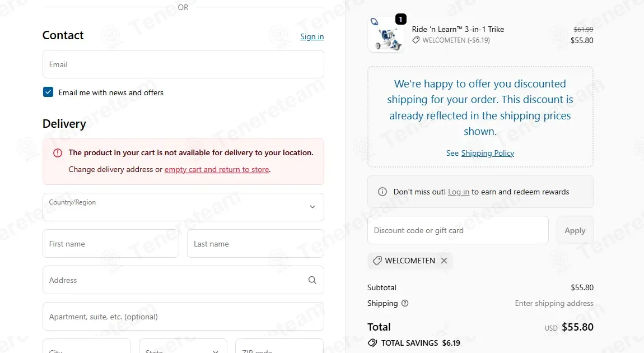The width and height of the screenshot is (644, 353).
Task: Click the search magnifier icon in Address field
Action: click(312, 280)
